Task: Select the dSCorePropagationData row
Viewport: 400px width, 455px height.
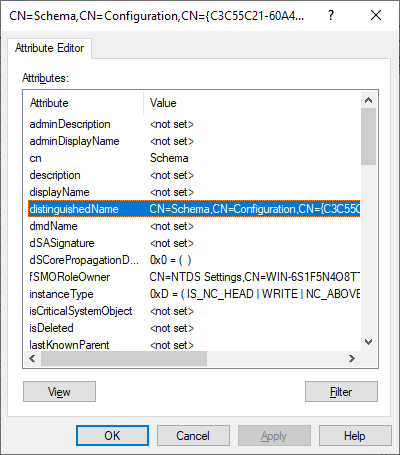Action: tap(194, 260)
